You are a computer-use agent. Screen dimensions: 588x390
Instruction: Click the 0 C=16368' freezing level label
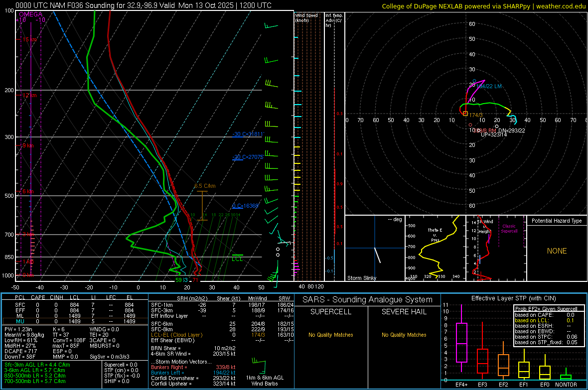coord(245,206)
